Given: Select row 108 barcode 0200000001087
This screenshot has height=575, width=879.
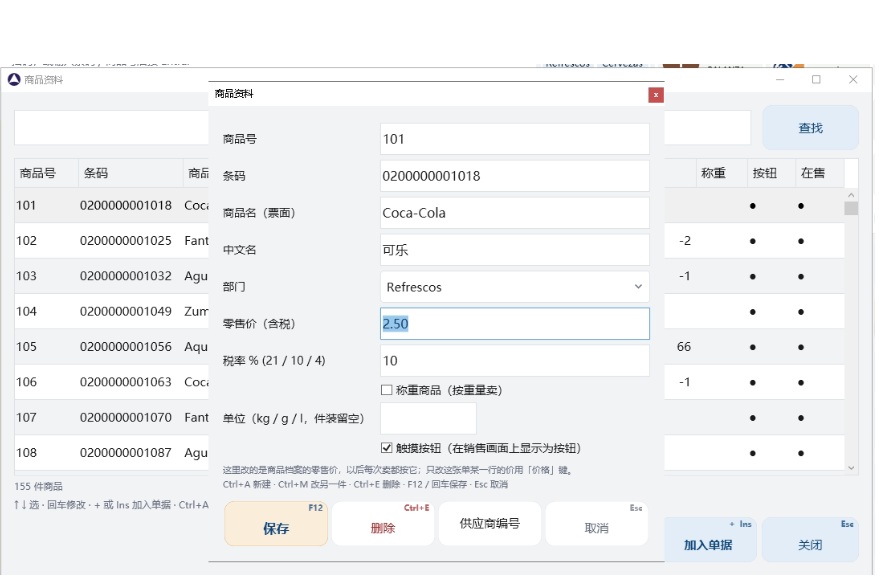Looking at the screenshot, I should (x=126, y=453).
